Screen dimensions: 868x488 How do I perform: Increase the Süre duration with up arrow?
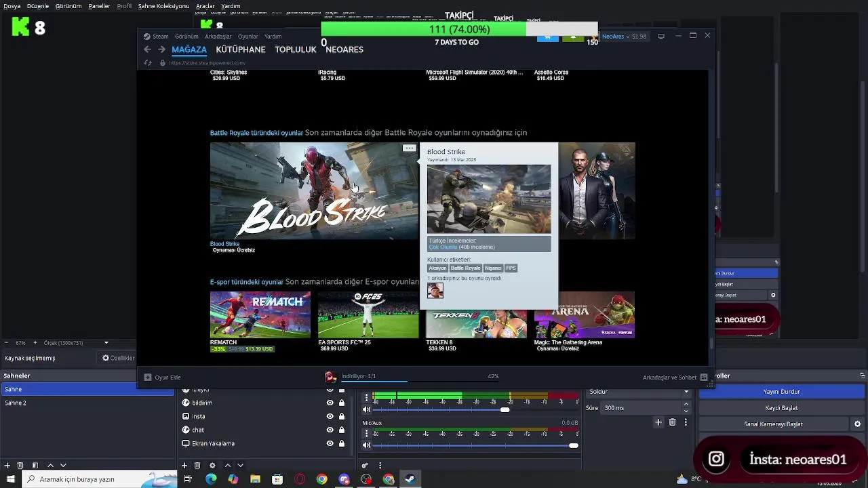[x=686, y=405]
